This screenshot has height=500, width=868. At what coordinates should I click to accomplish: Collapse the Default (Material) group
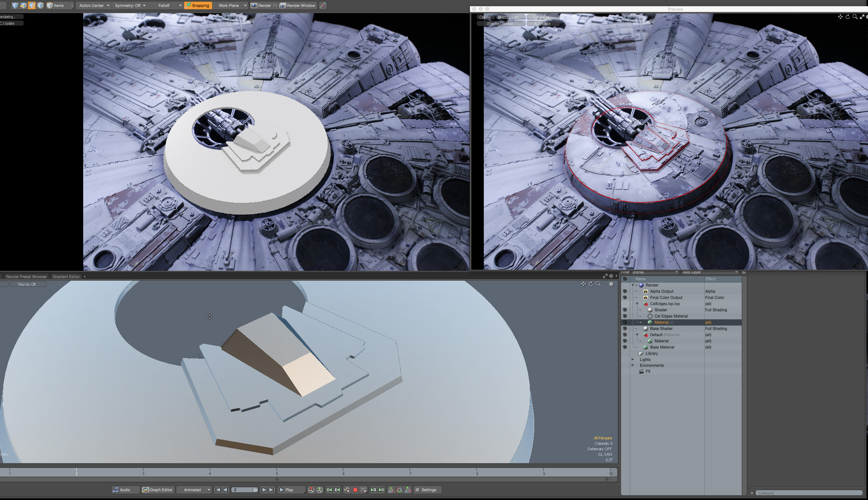pos(637,335)
